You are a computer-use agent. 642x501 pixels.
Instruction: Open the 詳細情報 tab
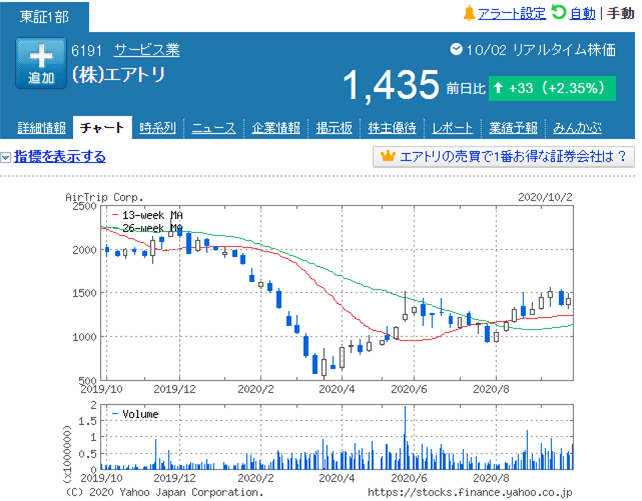41,128
